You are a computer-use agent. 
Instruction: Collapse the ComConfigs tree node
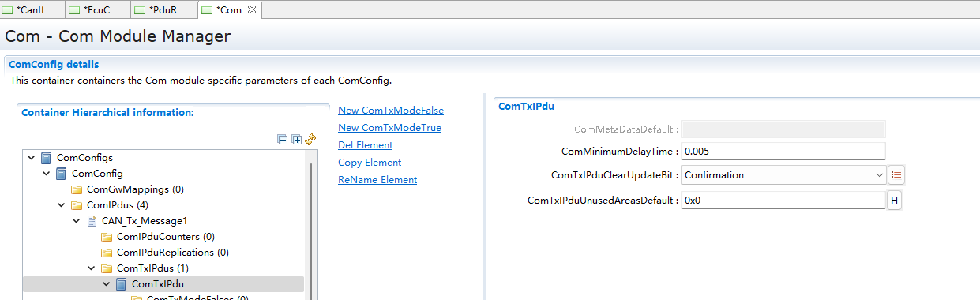tap(32, 158)
